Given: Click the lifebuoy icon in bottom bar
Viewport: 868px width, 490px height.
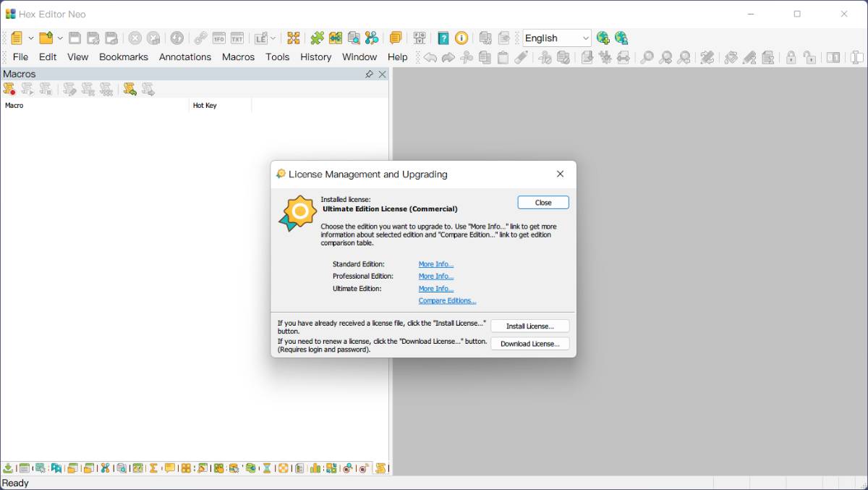Looking at the screenshot, I should [284, 468].
